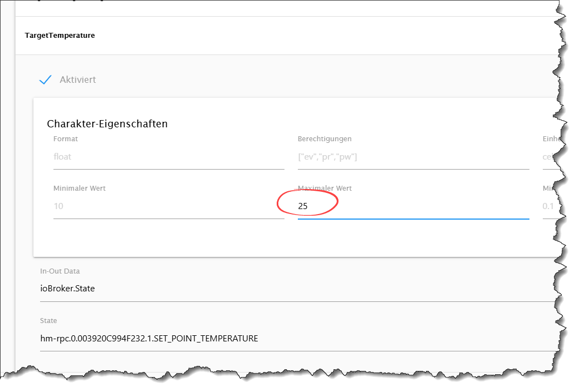Viewport: 579px width, 392px height.
Task: Click the Maximaler Wert label
Action: point(325,188)
